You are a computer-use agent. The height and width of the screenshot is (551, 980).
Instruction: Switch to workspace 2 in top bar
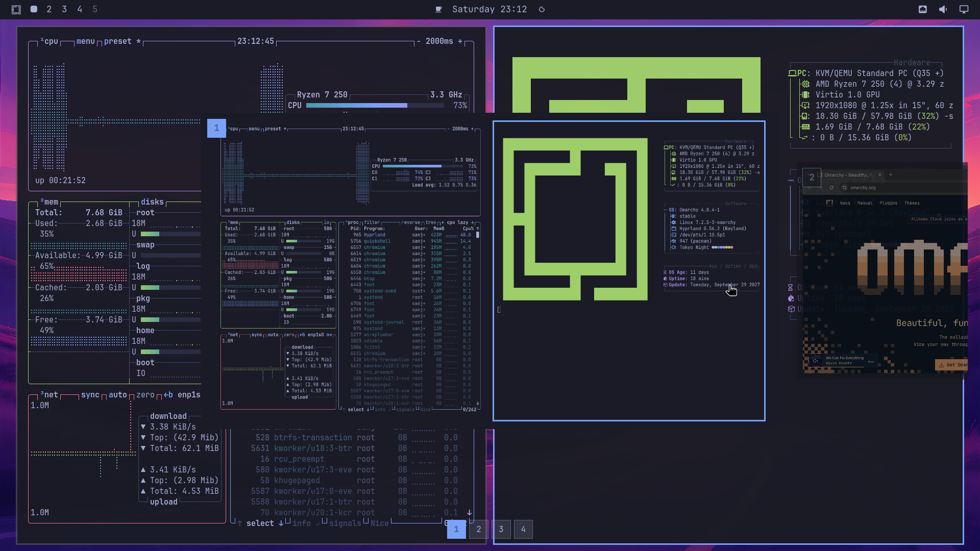coord(49,9)
